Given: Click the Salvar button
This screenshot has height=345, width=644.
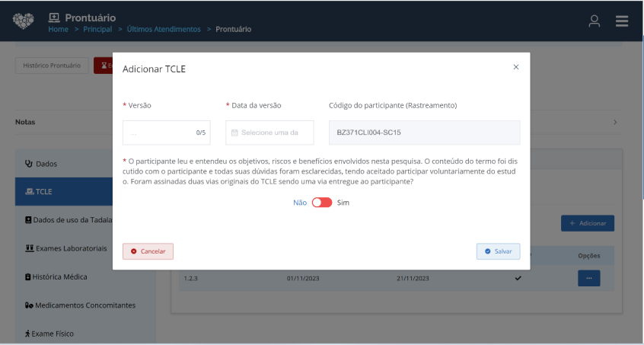Looking at the screenshot, I should [498, 251].
